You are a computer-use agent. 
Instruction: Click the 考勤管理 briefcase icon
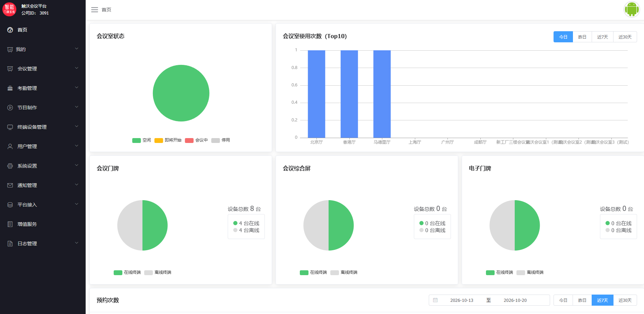click(x=10, y=88)
